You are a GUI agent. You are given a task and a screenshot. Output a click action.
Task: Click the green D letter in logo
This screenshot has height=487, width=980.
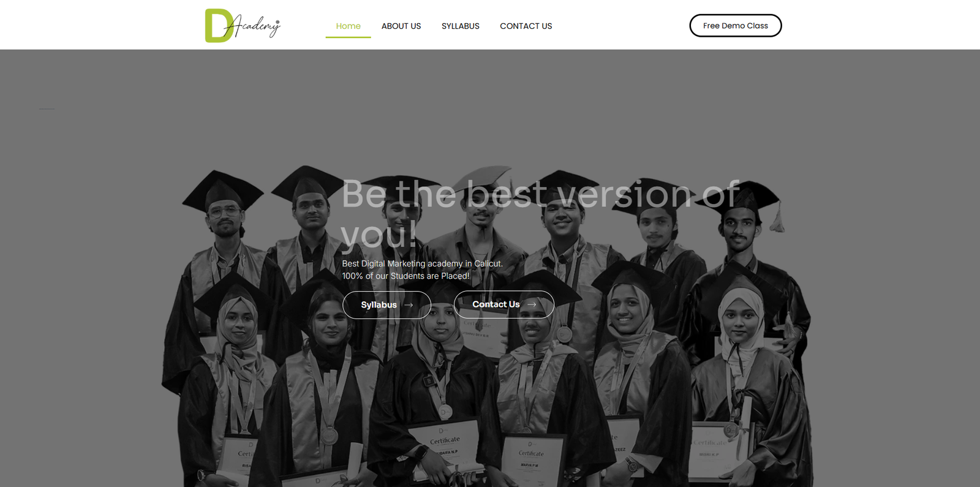tap(219, 26)
